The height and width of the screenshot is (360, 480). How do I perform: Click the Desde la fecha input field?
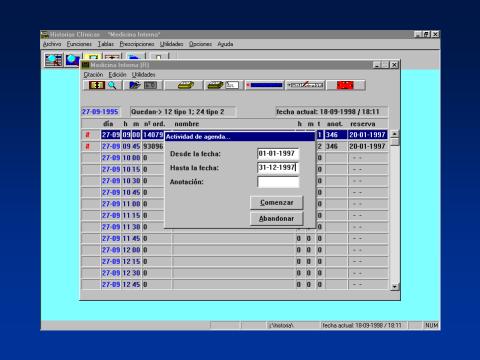click(x=278, y=154)
